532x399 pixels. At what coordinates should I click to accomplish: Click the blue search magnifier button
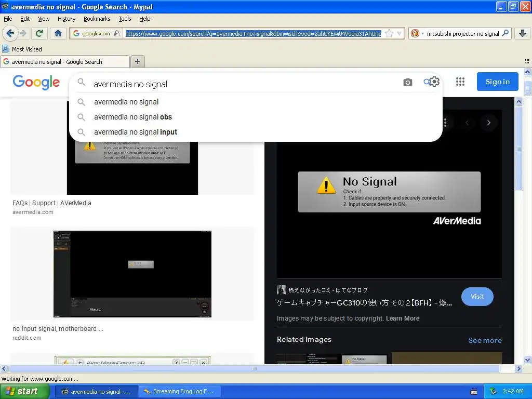click(426, 82)
